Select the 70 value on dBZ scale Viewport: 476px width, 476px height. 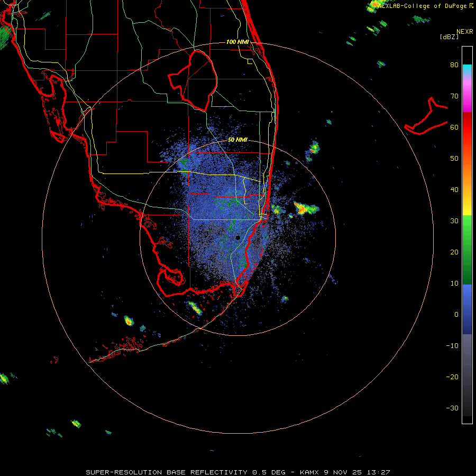pos(454,96)
